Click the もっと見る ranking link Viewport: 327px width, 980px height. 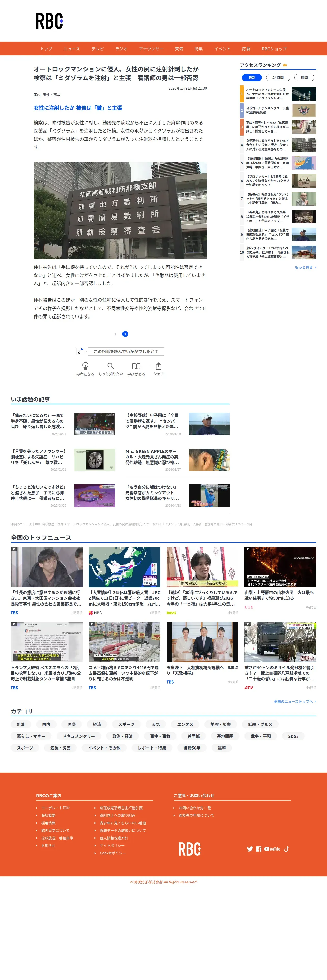point(305,267)
